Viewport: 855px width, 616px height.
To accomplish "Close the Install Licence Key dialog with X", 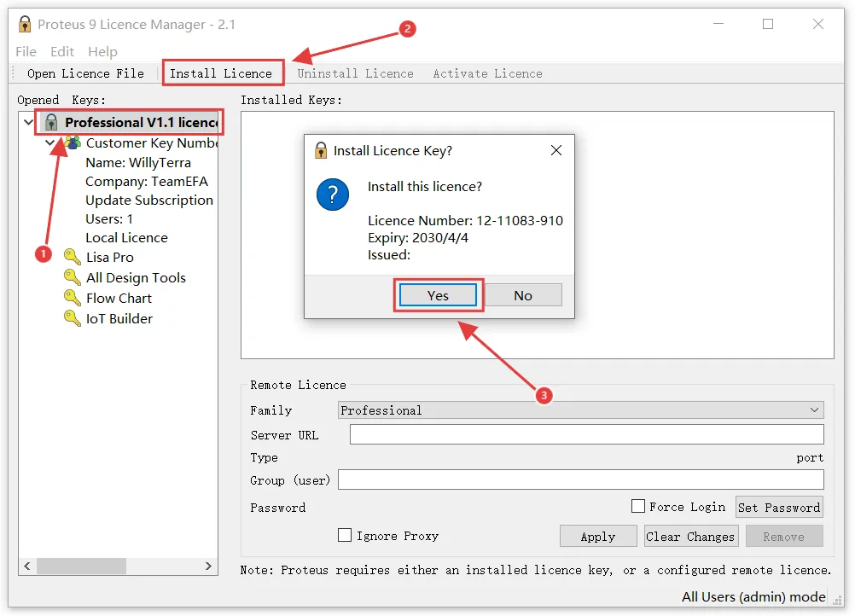I will tap(556, 150).
